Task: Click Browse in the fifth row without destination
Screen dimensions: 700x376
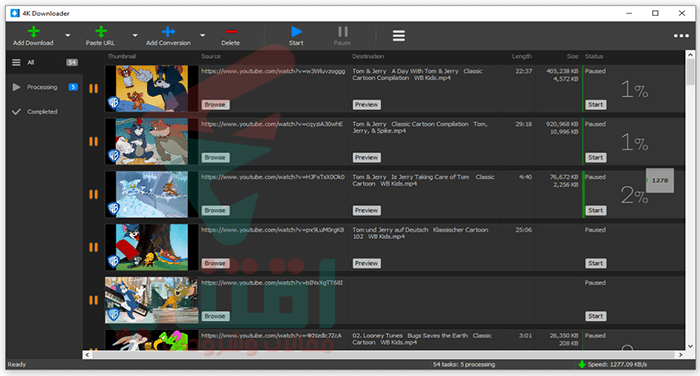Action: [x=215, y=316]
